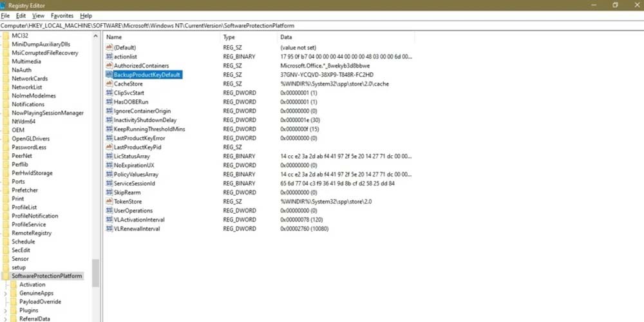Expand the Plugins subkey
The image size is (644, 322).
[6, 310]
